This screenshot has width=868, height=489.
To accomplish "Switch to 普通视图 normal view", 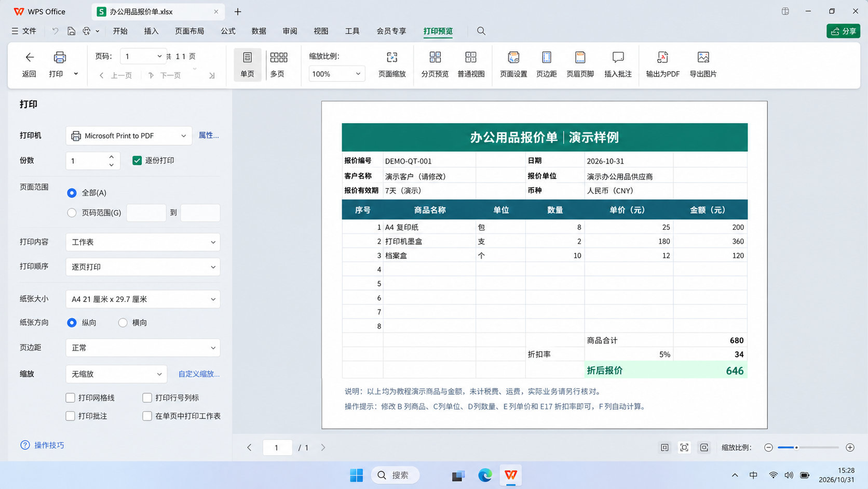I will pos(471,64).
